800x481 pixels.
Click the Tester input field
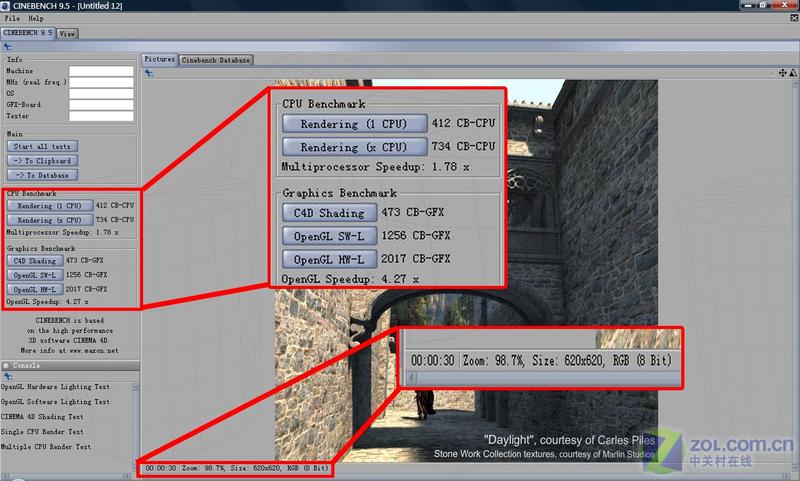tap(101, 116)
